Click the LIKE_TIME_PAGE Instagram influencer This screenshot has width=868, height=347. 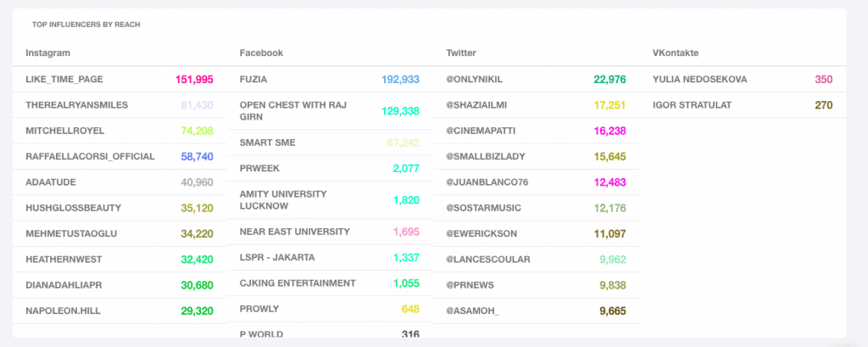pos(64,80)
